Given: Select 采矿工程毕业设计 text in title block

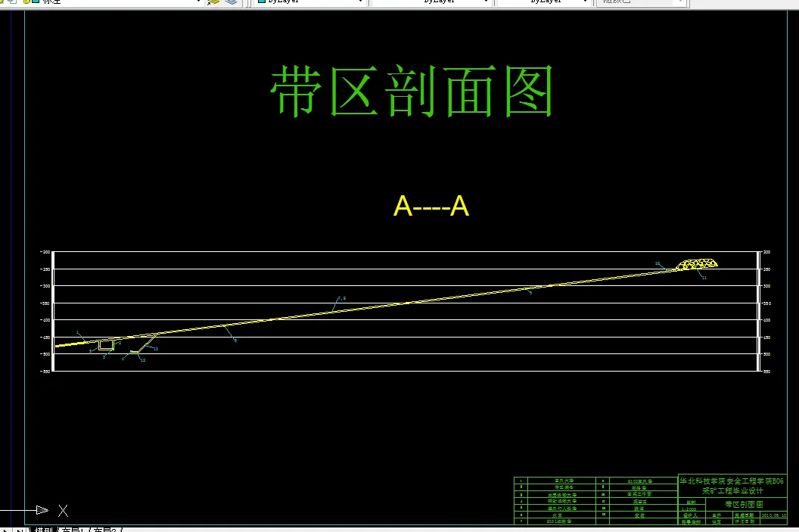Looking at the screenshot, I should click(x=732, y=490).
